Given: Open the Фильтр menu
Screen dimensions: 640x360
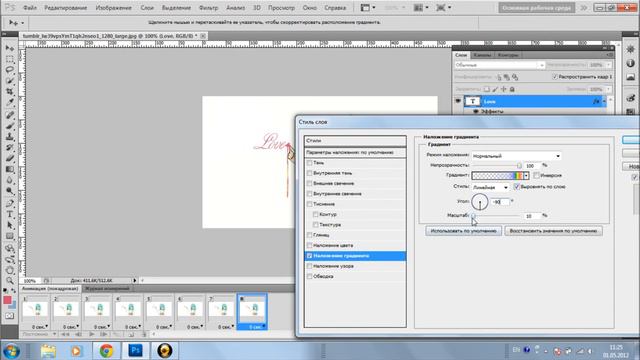Looking at the screenshot, I should coord(208,8).
